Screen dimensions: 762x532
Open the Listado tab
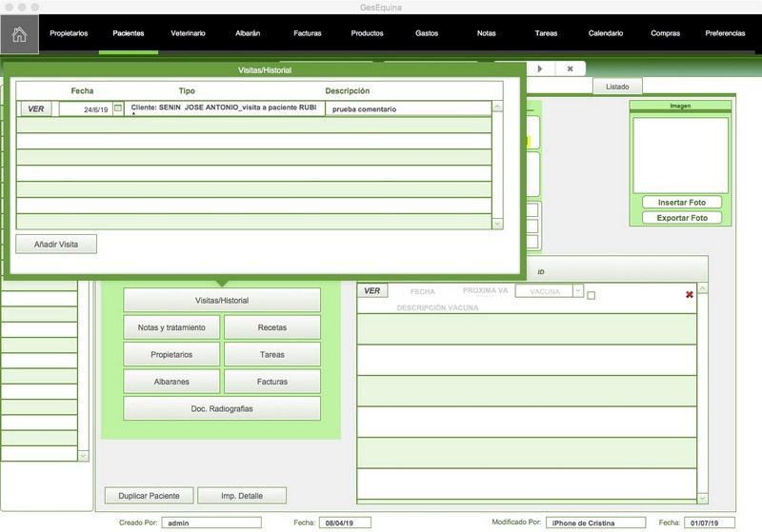click(x=616, y=87)
